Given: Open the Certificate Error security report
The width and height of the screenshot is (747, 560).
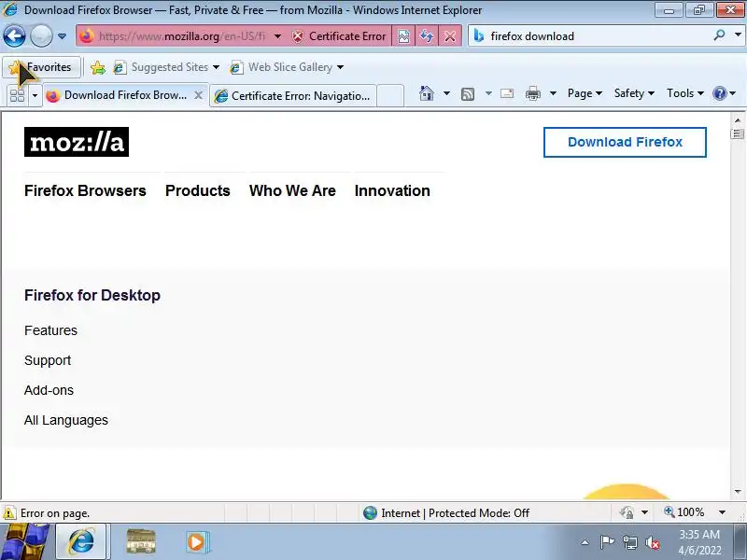Looking at the screenshot, I should pyautogui.click(x=339, y=36).
